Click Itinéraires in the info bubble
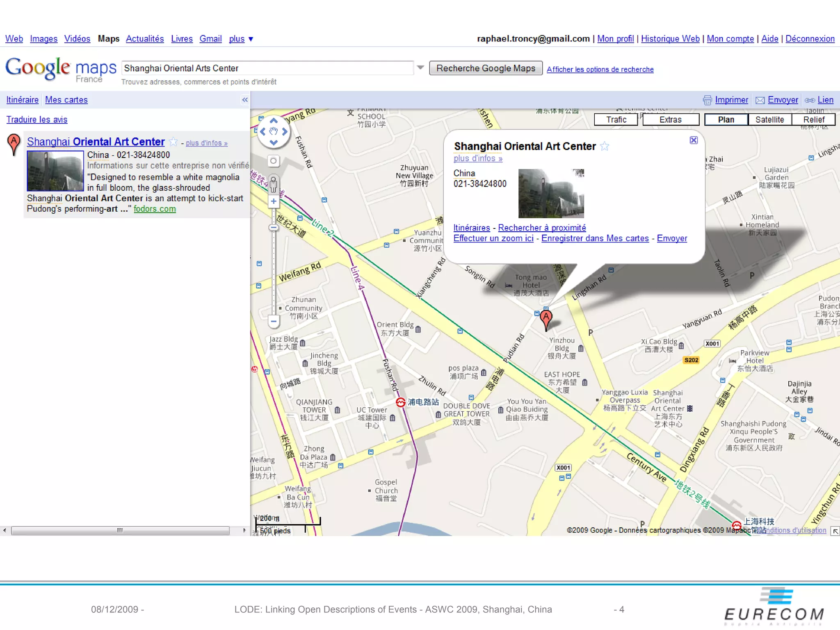Image resolution: width=840 pixels, height=630 pixels. (x=472, y=228)
